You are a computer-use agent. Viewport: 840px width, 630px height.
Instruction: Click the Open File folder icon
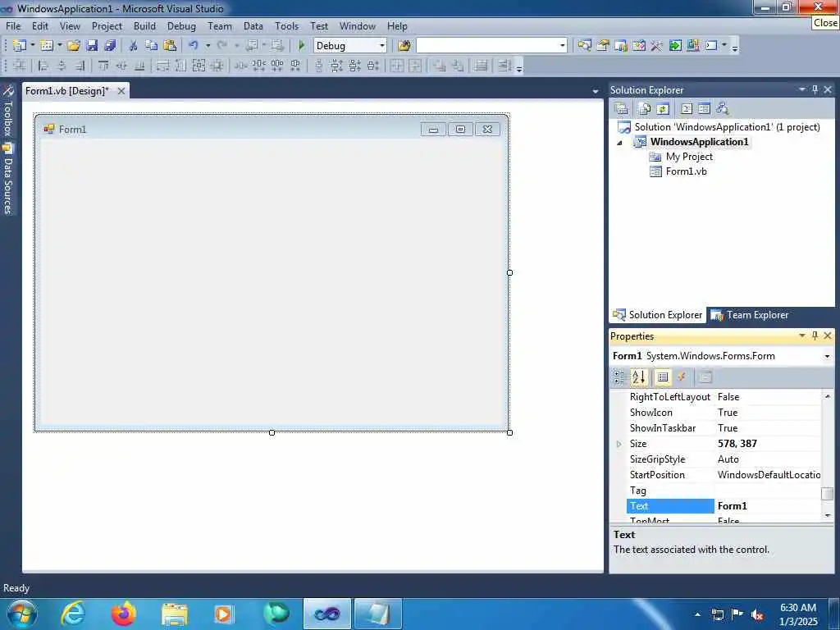(x=73, y=46)
